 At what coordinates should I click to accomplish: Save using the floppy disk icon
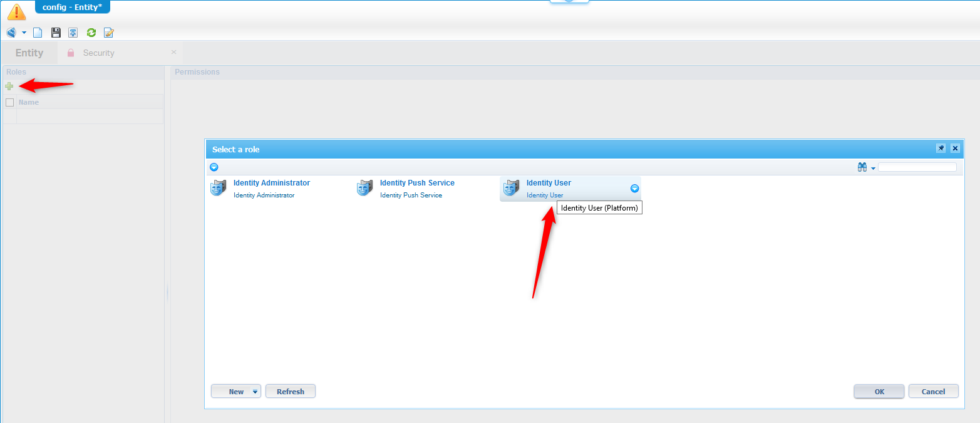pyautogui.click(x=56, y=33)
